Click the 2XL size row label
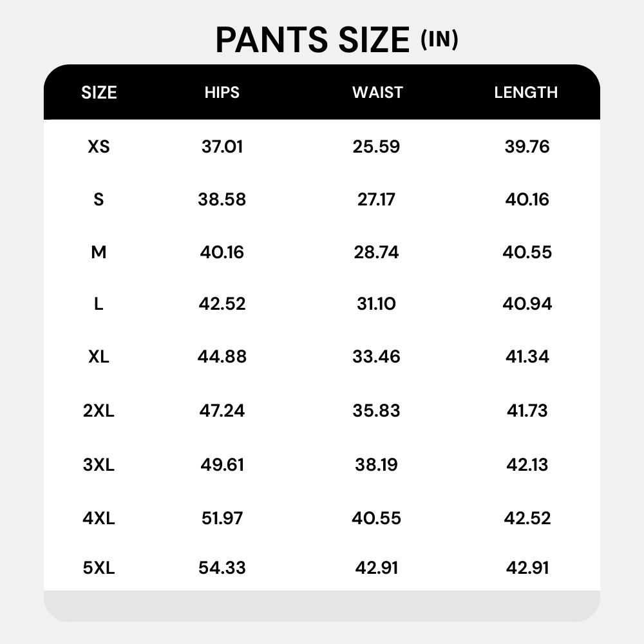644x644 pixels. click(x=99, y=411)
